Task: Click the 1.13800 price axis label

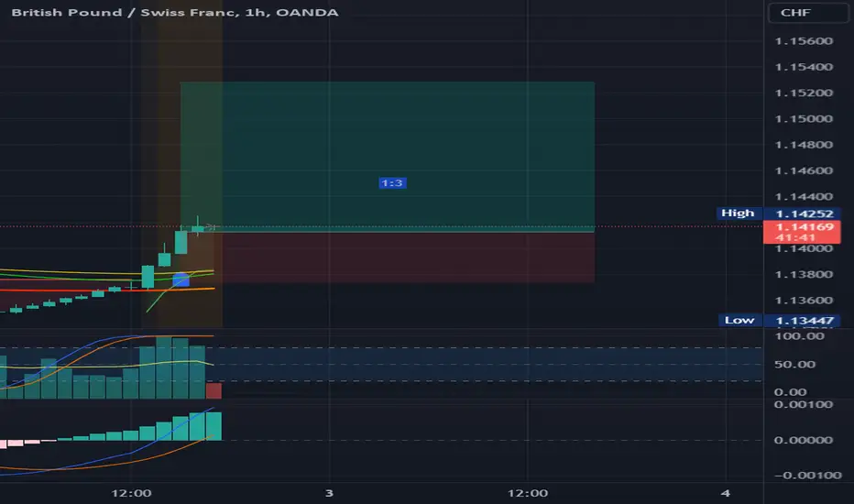Action: point(804,275)
